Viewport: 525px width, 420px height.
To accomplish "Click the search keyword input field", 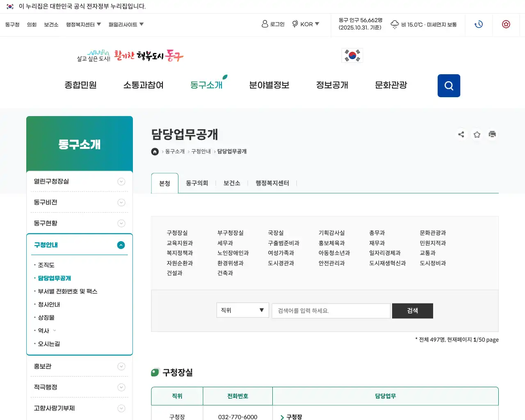I will point(331,310).
